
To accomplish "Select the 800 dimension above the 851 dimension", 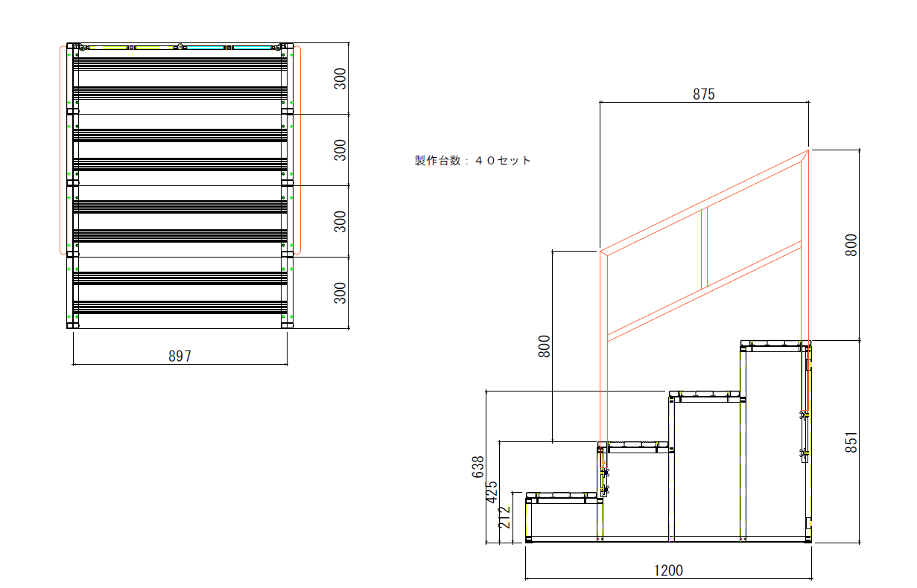I will click(852, 245).
